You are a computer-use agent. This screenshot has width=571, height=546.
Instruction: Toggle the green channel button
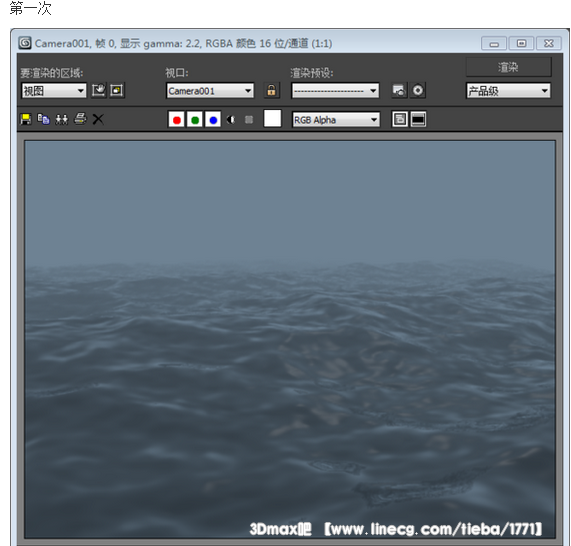(195, 120)
